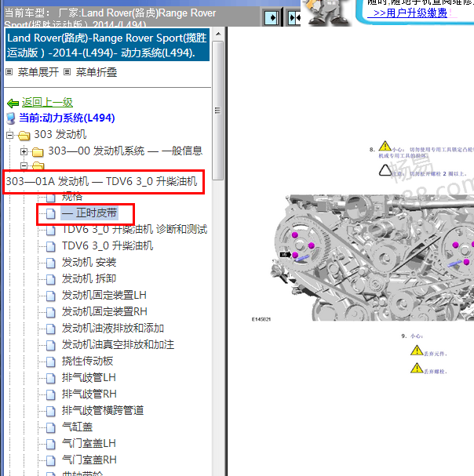474x476 pixels.
Task: Select 303—01A 发动机 — TDV6 3_0 升柴油机
Action: 101,181
